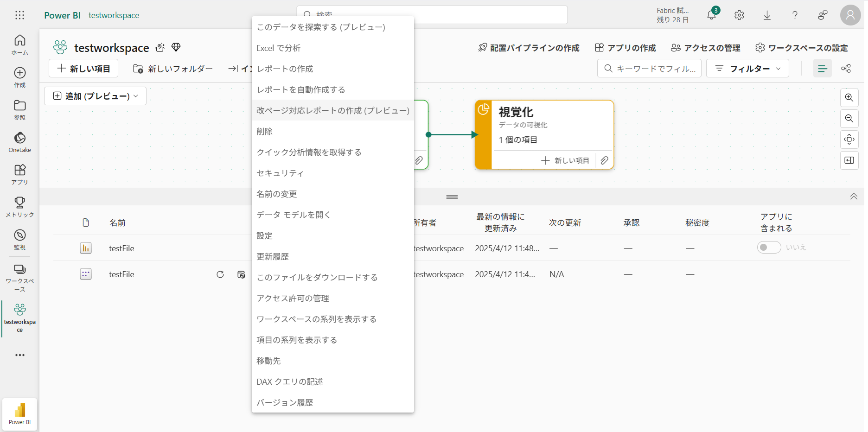Show more sidebar options ellipsis

coord(19,355)
